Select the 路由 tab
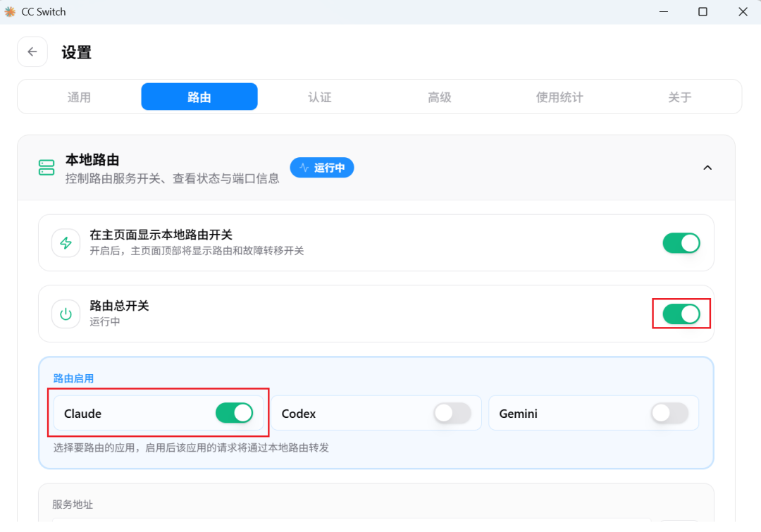The width and height of the screenshot is (761, 532). (199, 97)
